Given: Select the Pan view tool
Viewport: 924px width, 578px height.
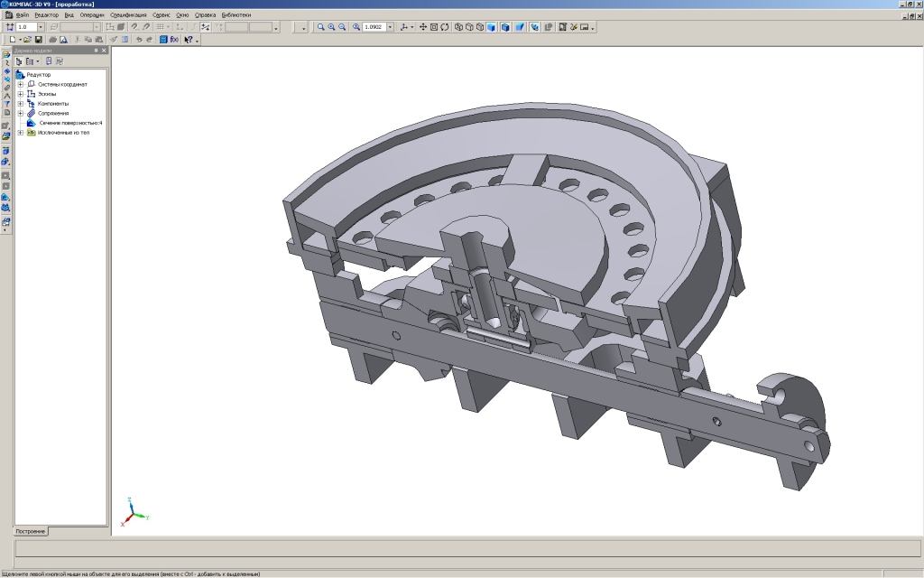Looking at the screenshot, I should [421, 27].
